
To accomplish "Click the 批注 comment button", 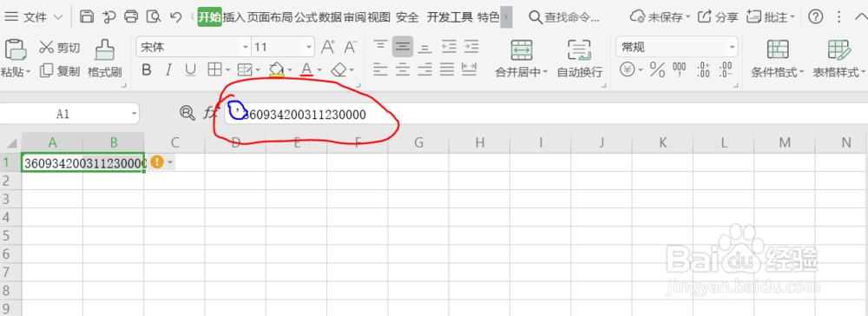I will 771,17.
